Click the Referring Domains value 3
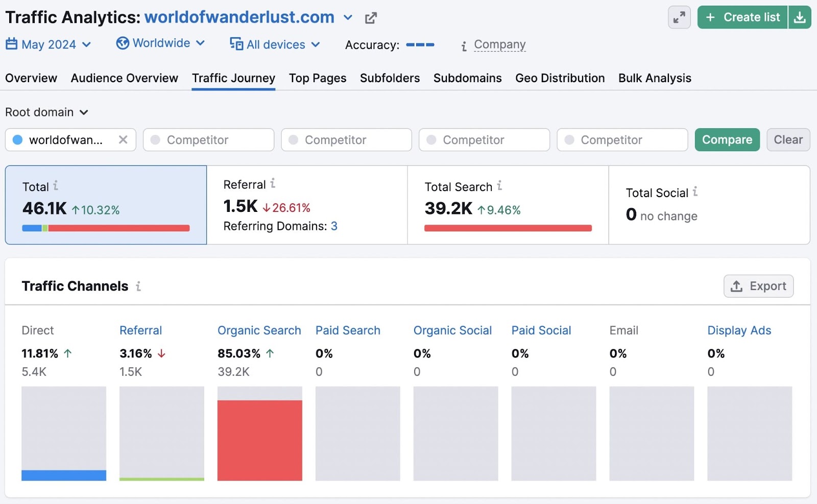 click(334, 226)
